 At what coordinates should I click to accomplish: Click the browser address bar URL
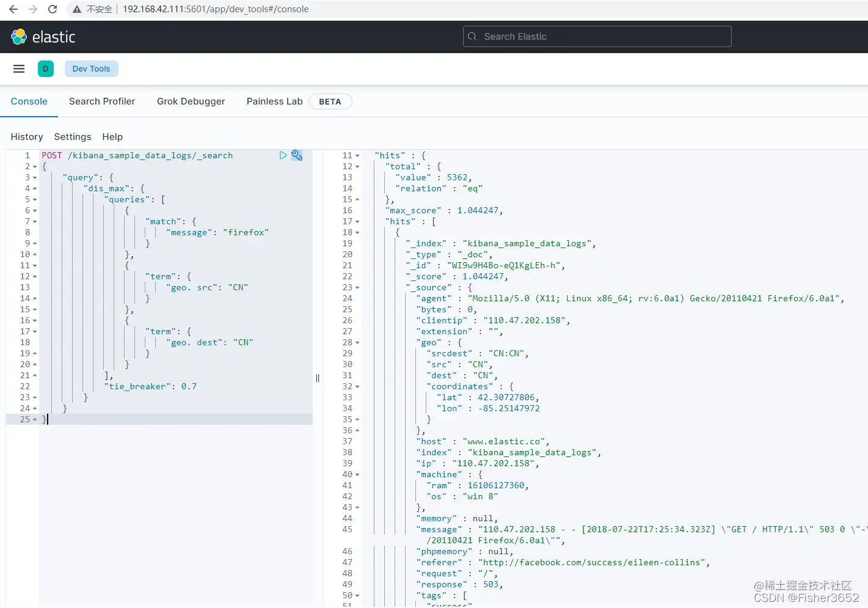(216, 9)
